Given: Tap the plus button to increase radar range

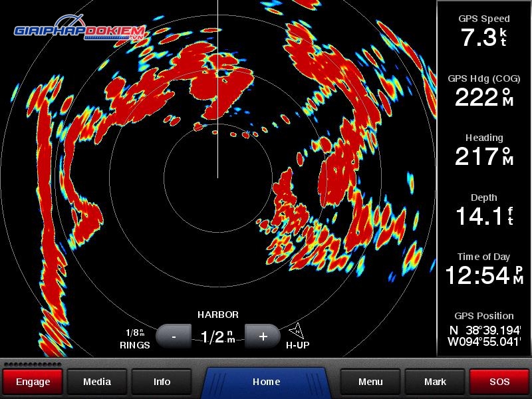Looking at the screenshot, I should (263, 336).
